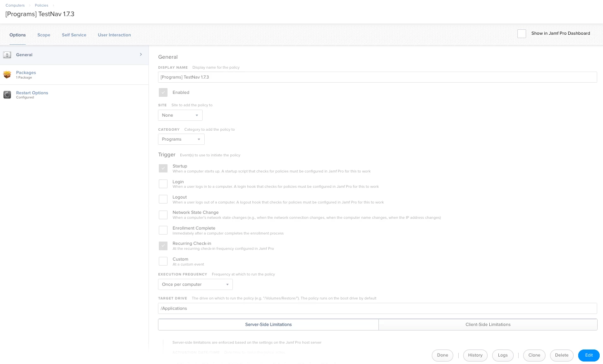Image resolution: width=603 pixels, height=364 pixels.
Task: Open the Self Service tab
Action: click(74, 35)
